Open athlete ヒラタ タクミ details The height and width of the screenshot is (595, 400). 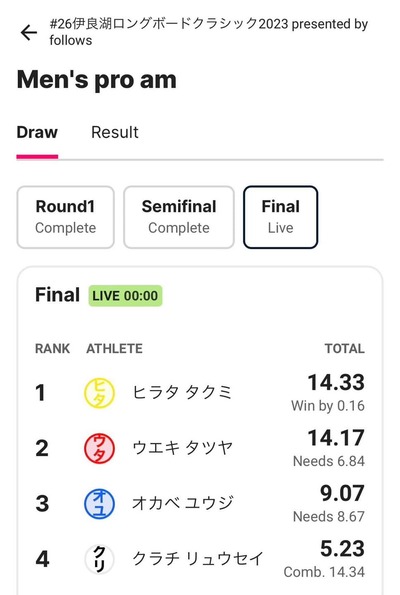[x=182, y=392]
